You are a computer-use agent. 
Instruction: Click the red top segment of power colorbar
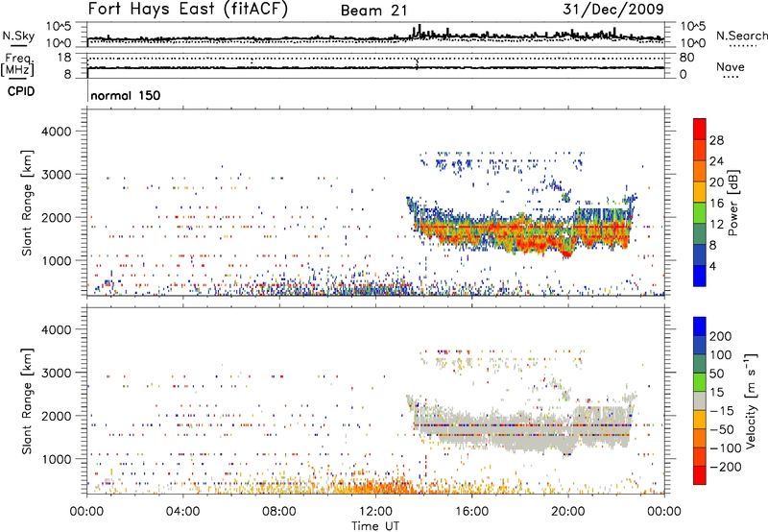pos(700,130)
